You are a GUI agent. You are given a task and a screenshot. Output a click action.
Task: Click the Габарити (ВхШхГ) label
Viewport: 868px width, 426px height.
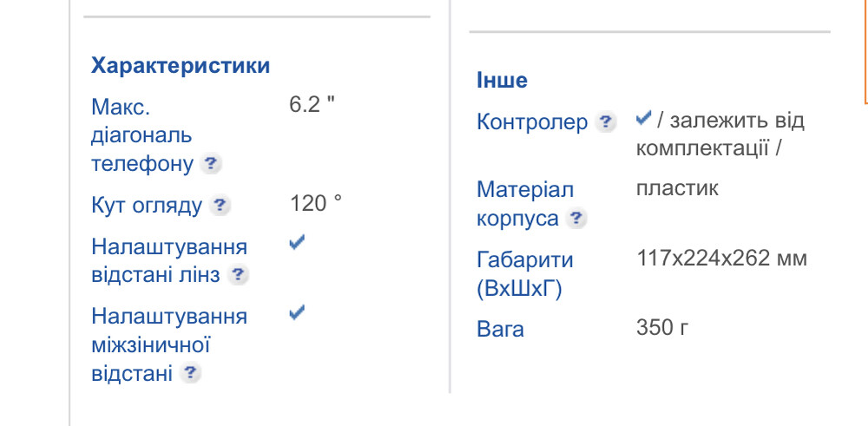525,273
